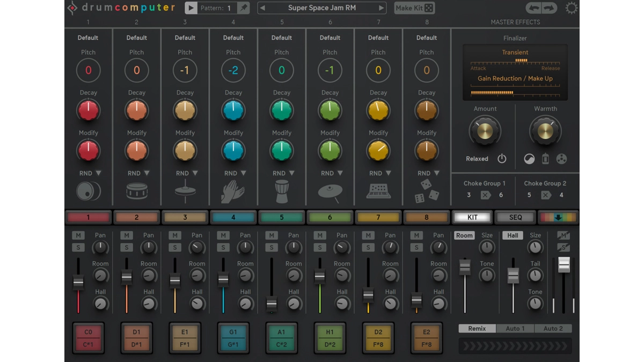Click the Finalizer Amount knob
The height and width of the screenshot is (362, 644).
(x=485, y=131)
